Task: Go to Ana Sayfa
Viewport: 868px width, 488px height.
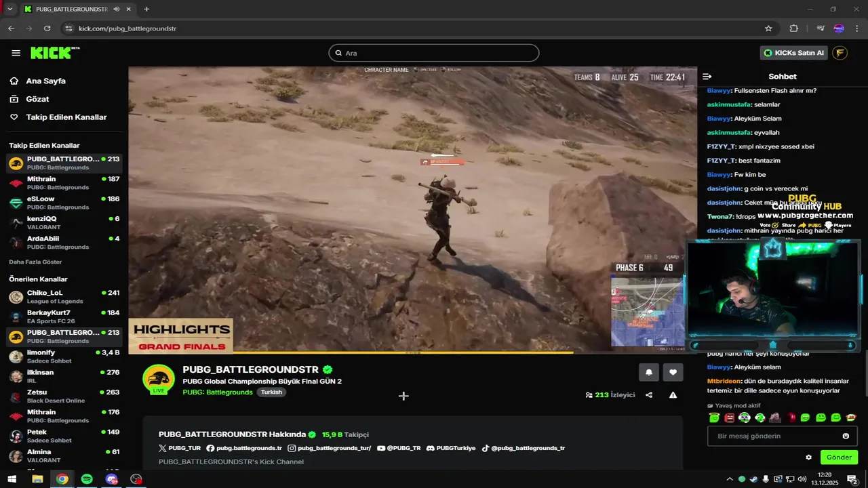Action: (x=38, y=81)
